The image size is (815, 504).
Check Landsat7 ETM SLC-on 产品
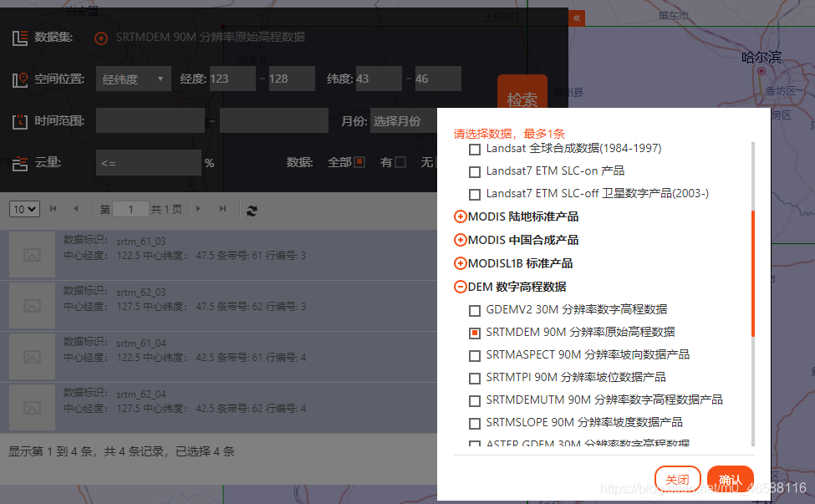click(475, 172)
